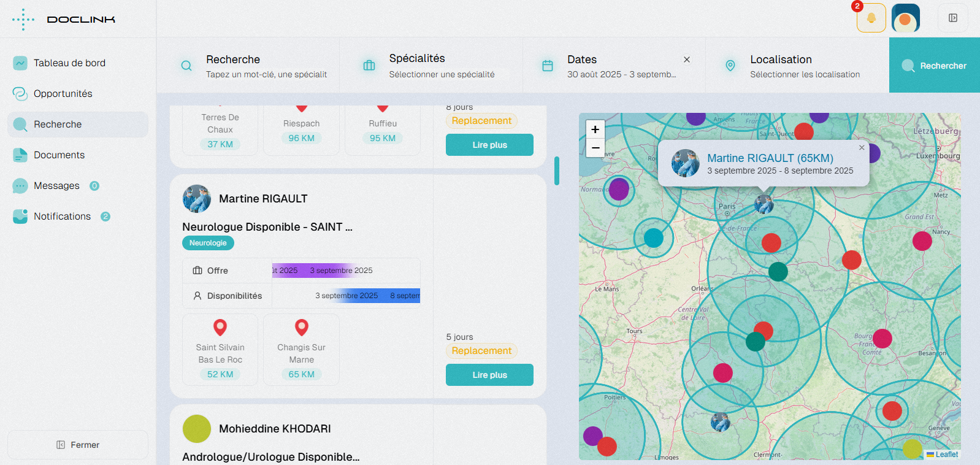This screenshot has height=465, width=980.
Task: Click the red map marker near Nancy
Action: point(922,241)
